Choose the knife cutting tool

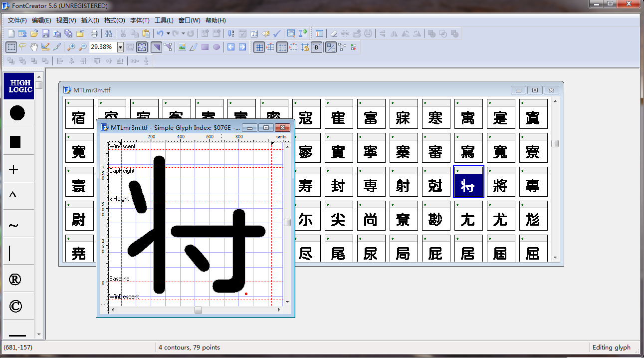pos(57,47)
